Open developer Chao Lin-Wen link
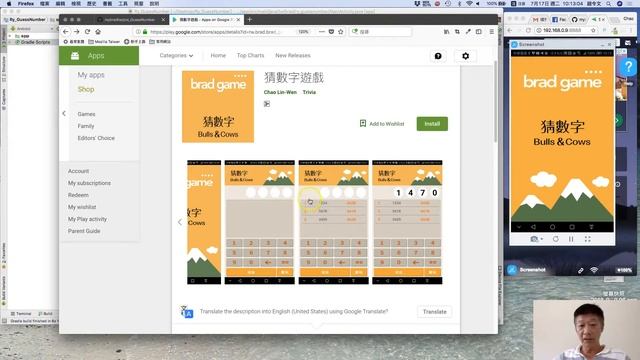640x360 pixels. point(280,92)
